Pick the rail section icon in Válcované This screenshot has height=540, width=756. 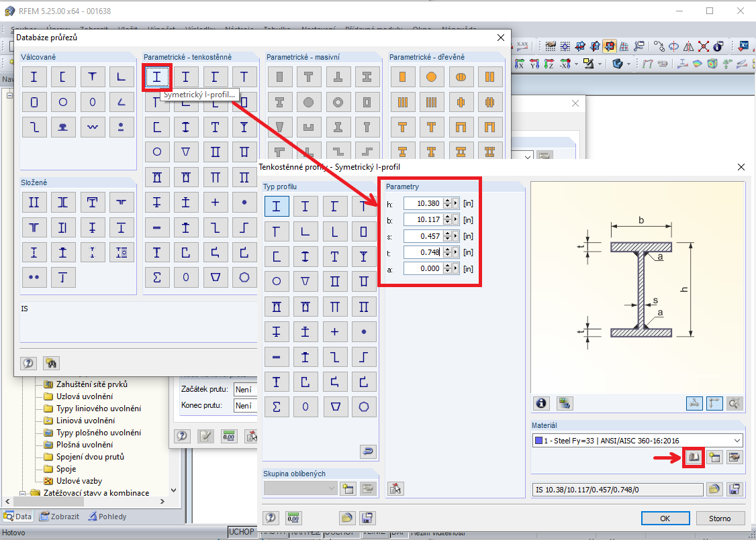point(63,127)
